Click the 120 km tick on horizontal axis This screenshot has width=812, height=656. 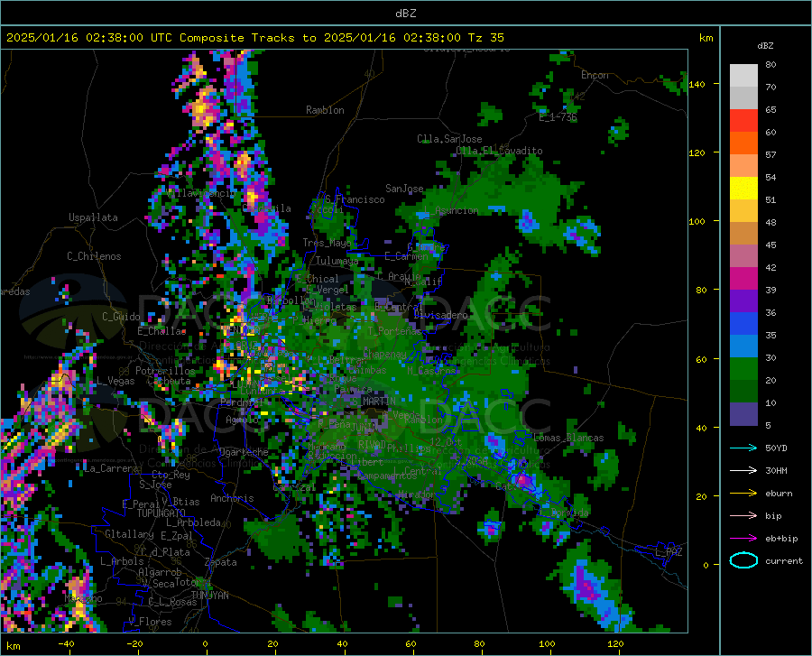pyautogui.click(x=615, y=644)
